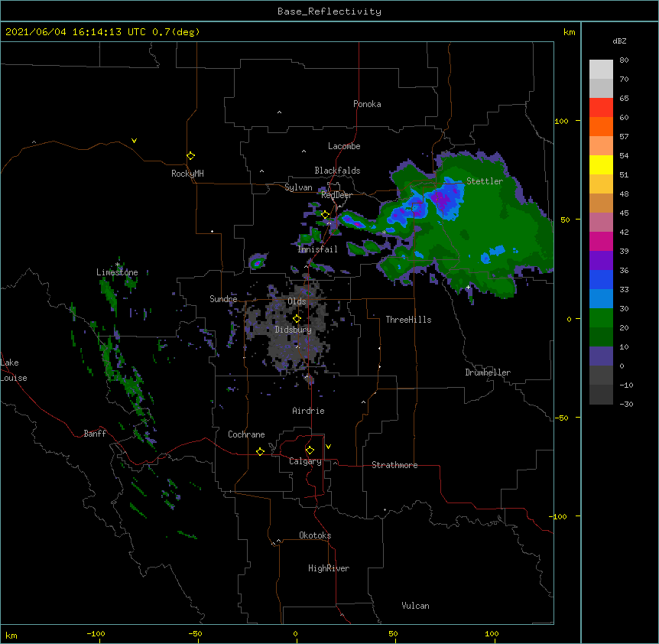Pick the red 60-65 dBZ legend swatch
659x644 pixels.
point(601,108)
